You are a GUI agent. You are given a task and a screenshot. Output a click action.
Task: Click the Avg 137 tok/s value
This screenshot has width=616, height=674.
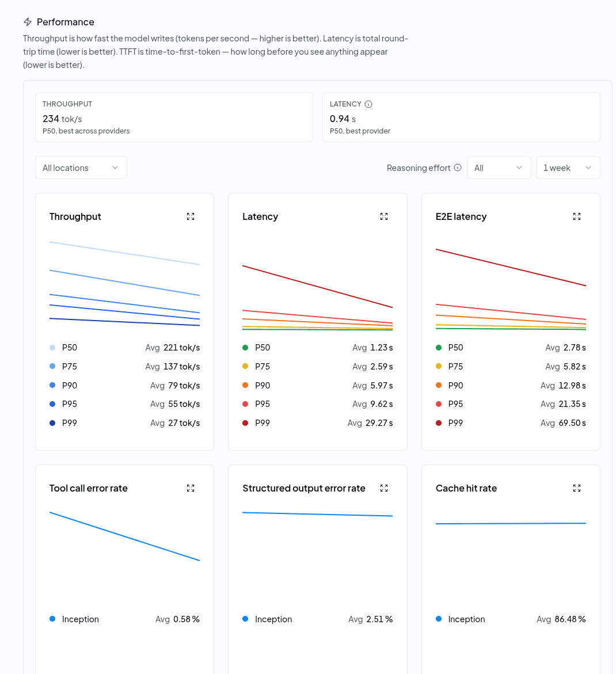pos(172,366)
